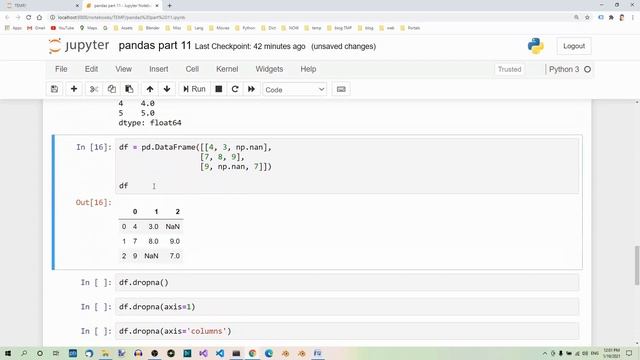Open Visual Studio Code from taskbar
Viewport: 640px width, 360px height.
tap(220, 353)
